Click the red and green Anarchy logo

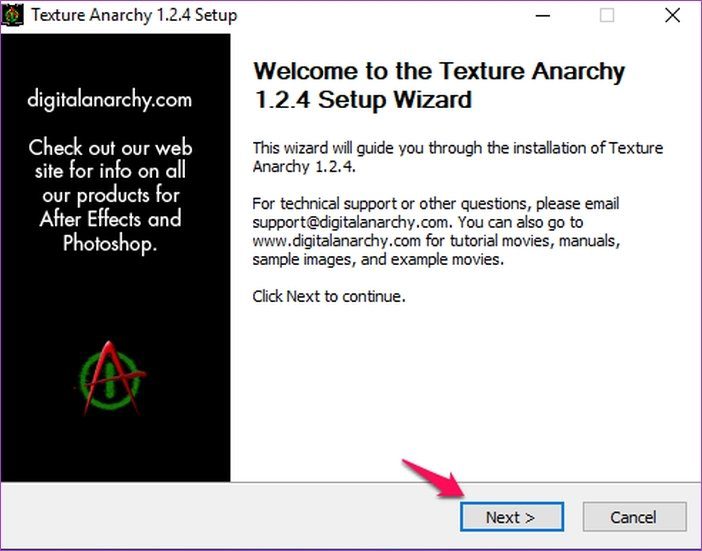pos(111,378)
